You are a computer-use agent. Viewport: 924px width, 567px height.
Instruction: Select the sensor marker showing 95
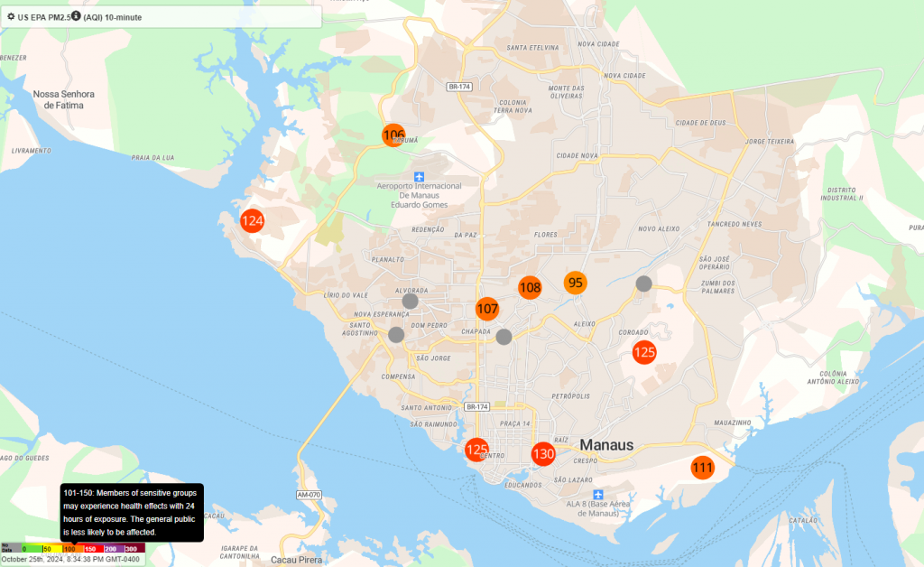click(x=576, y=283)
